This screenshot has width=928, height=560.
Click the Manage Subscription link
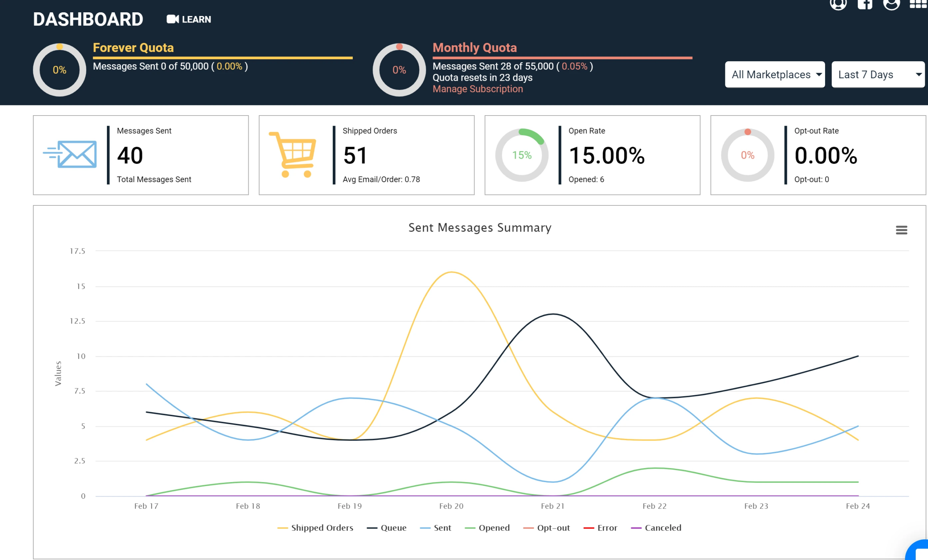point(477,89)
